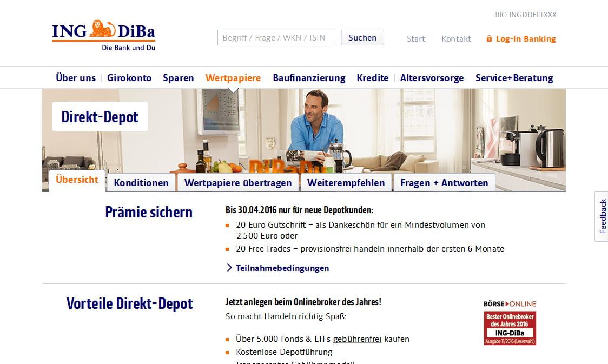Screen dimensions: 608x364
Task: Click the lock icon beside Log-in Banking
Action: (x=490, y=38)
